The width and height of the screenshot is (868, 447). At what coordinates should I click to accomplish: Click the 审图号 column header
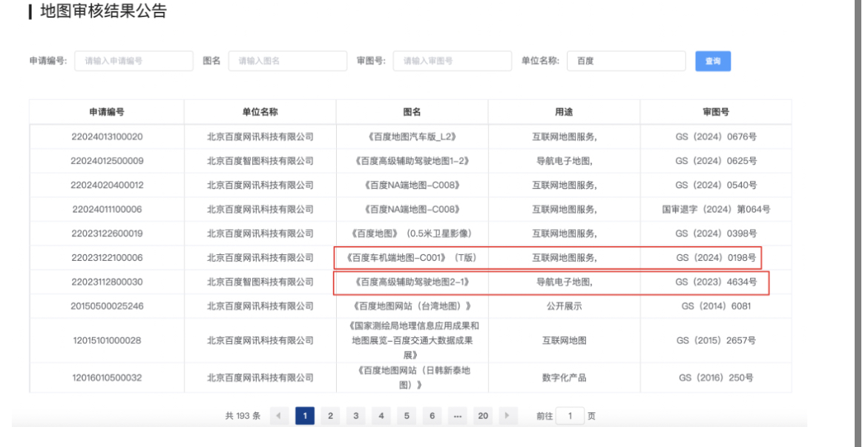(x=715, y=112)
